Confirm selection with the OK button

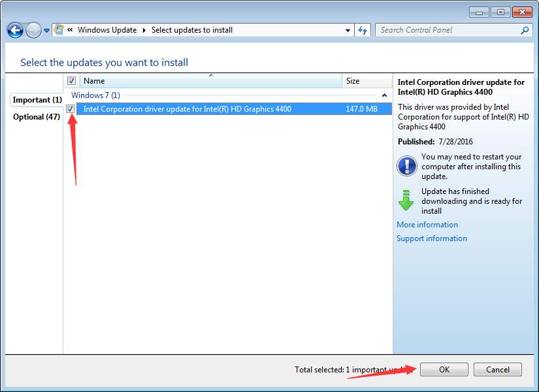tap(444, 369)
